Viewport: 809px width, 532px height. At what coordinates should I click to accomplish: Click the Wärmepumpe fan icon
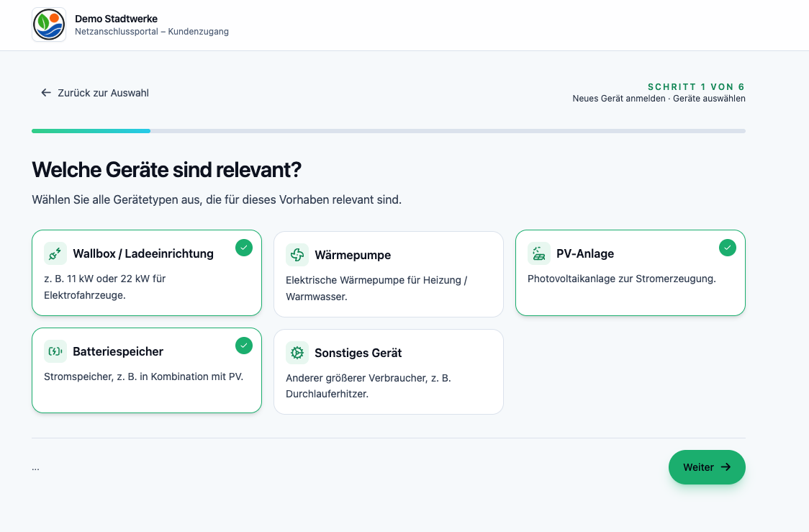(297, 255)
